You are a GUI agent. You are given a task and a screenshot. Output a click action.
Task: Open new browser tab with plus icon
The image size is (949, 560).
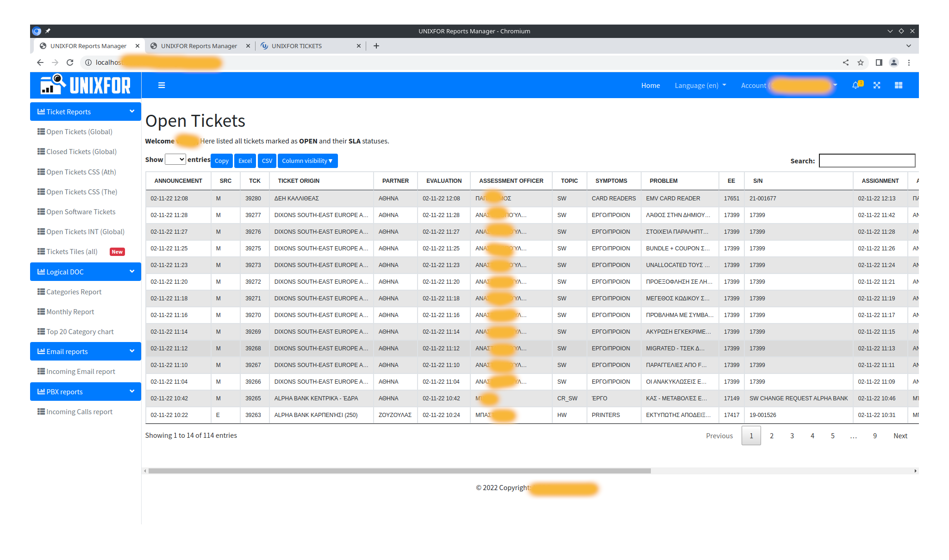pos(376,46)
